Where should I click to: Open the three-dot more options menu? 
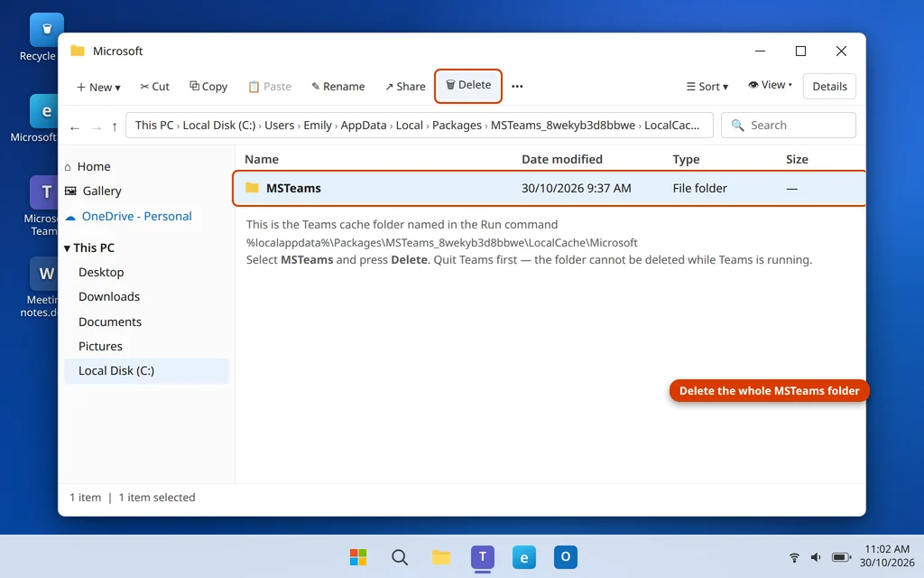(517, 87)
